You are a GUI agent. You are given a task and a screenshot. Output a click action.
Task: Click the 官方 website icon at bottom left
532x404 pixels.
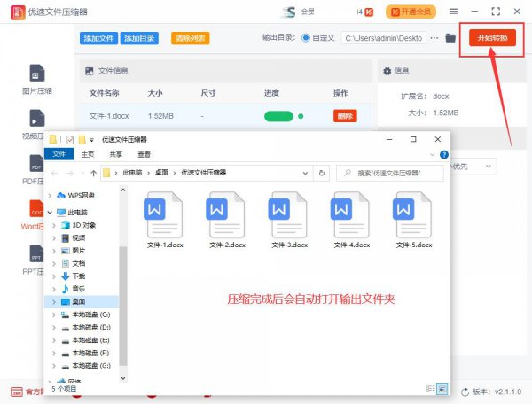[16, 392]
